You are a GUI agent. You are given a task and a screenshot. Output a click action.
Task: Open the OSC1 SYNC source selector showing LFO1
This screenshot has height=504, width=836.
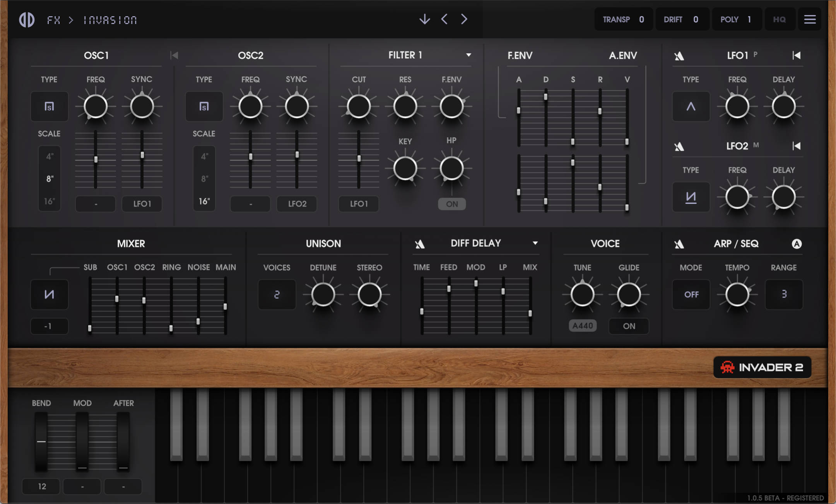click(142, 204)
